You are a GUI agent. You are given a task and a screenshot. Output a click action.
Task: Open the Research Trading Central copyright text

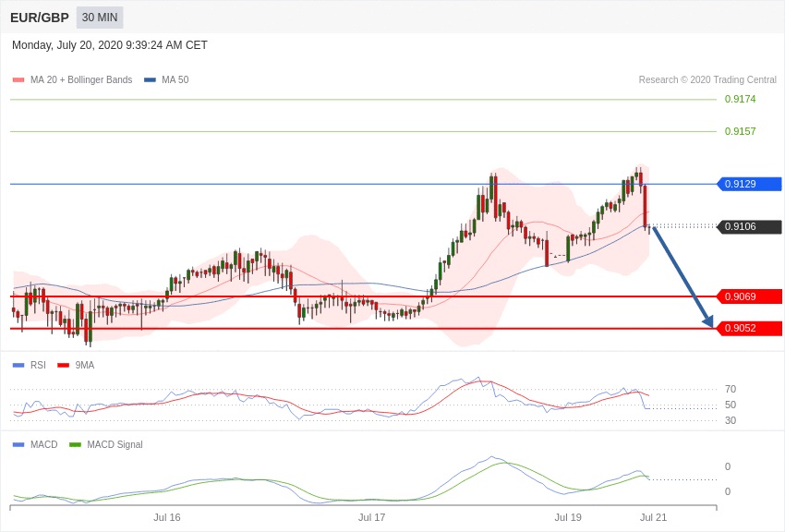[x=707, y=80]
